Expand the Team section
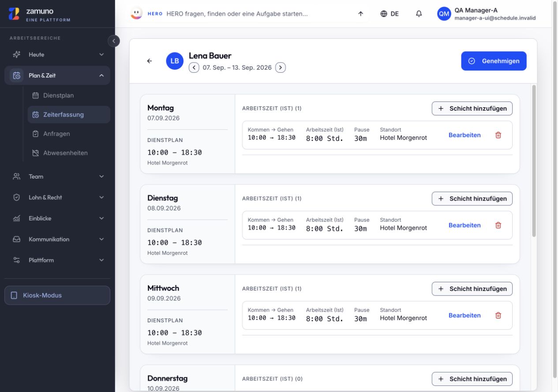Image resolution: width=558 pixels, height=392 pixels. pos(57,176)
